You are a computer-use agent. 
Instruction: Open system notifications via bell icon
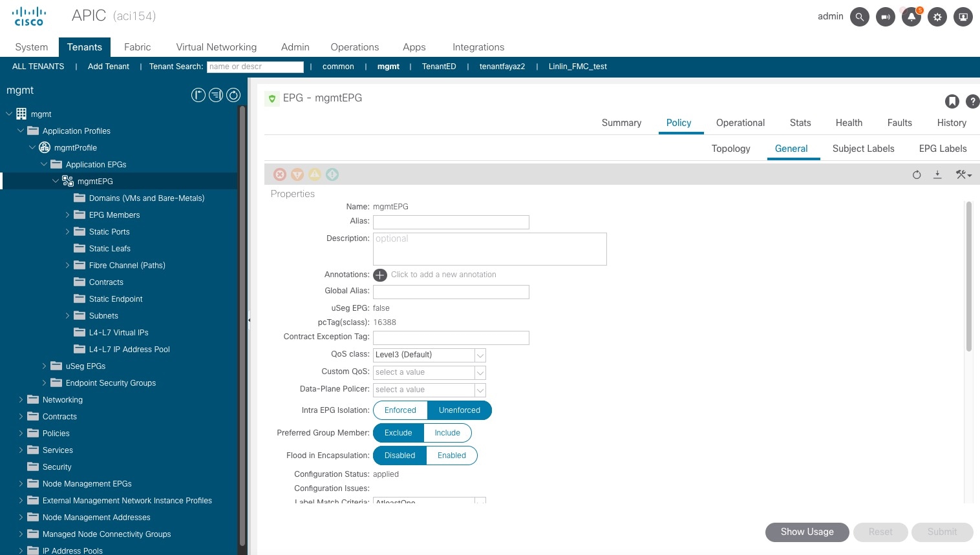click(911, 17)
